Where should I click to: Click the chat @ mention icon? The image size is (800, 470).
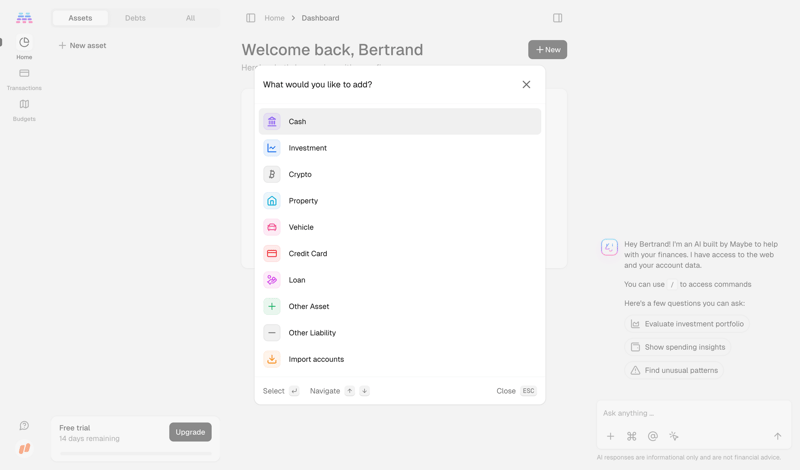653,436
